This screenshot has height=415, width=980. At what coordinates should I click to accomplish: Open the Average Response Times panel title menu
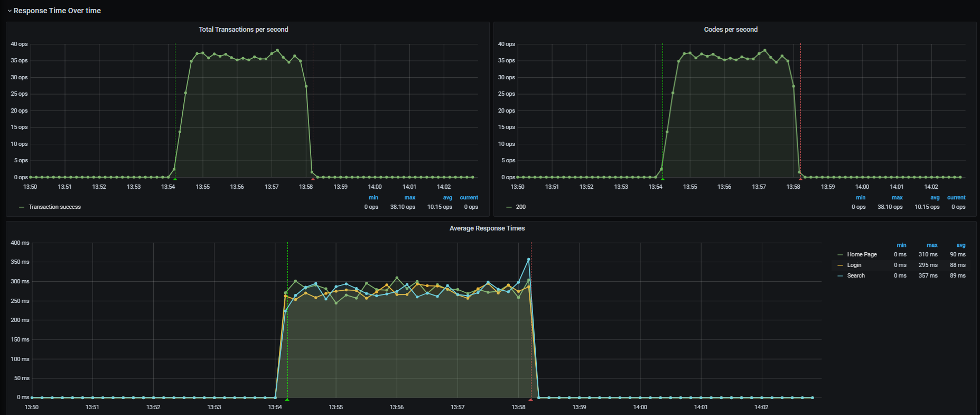(487, 228)
